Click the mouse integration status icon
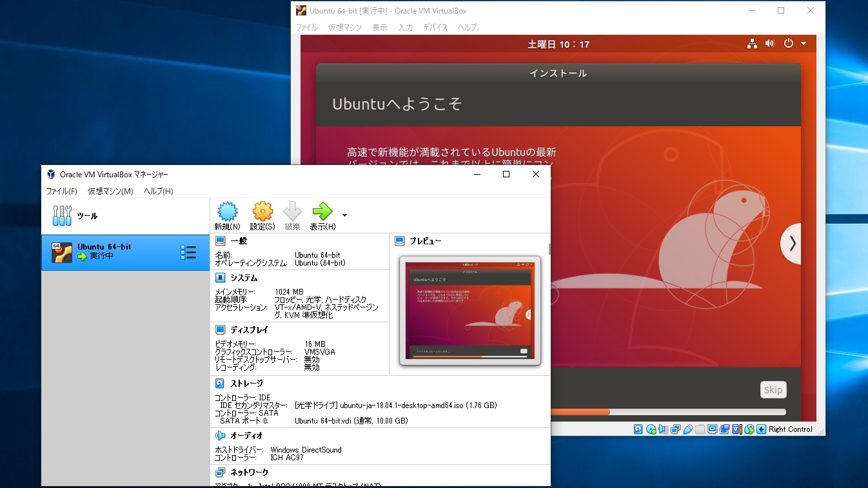 click(749, 429)
